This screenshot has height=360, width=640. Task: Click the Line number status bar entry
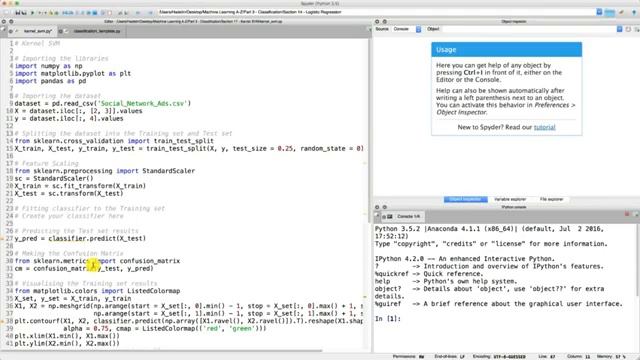click(x=547, y=357)
